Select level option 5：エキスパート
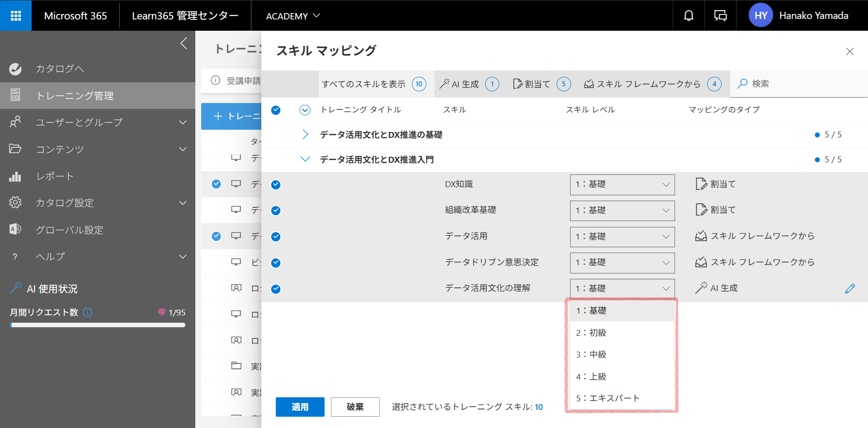The image size is (868, 428). point(623,398)
